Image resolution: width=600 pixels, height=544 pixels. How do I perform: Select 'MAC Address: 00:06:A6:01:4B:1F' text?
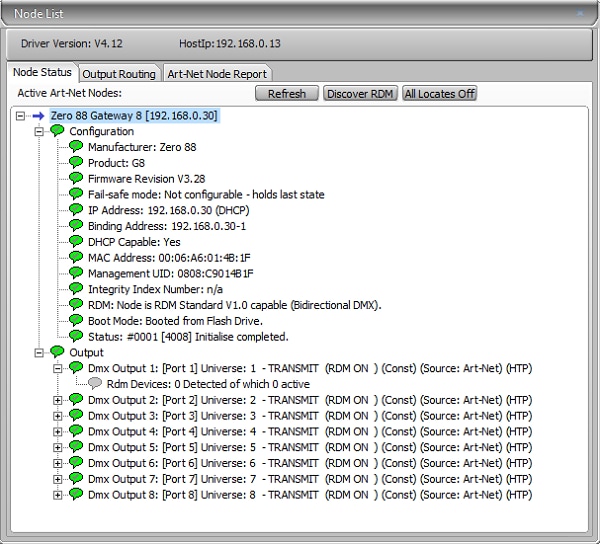(169, 258)
